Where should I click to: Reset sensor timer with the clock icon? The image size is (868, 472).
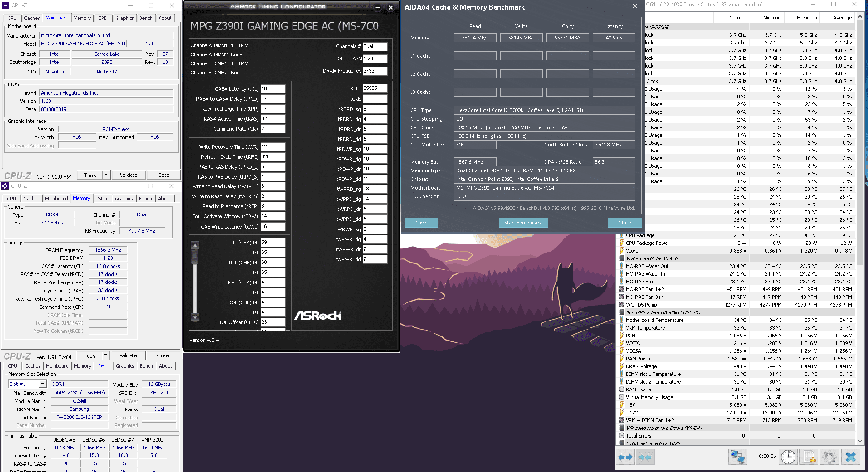click(x=788, y=457)
